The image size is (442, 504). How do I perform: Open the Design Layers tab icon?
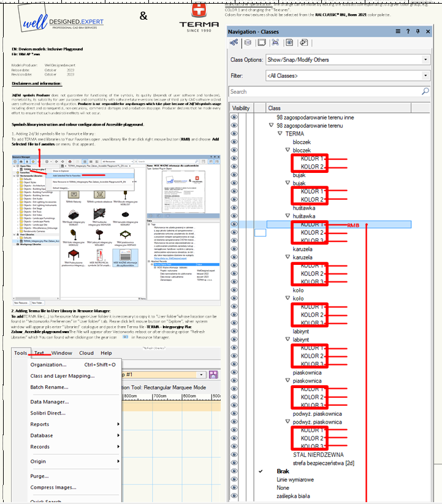click(247, 43)
